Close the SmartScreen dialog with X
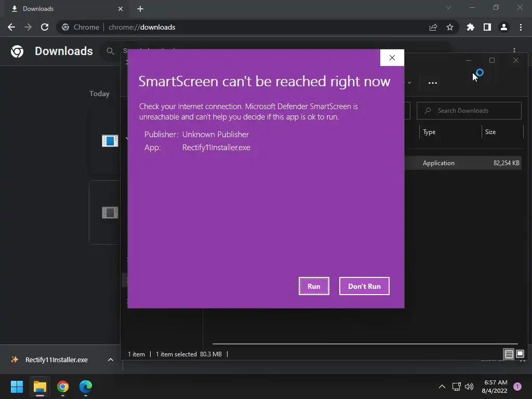This screenshot has height=399, width=532. coord(392,58)
